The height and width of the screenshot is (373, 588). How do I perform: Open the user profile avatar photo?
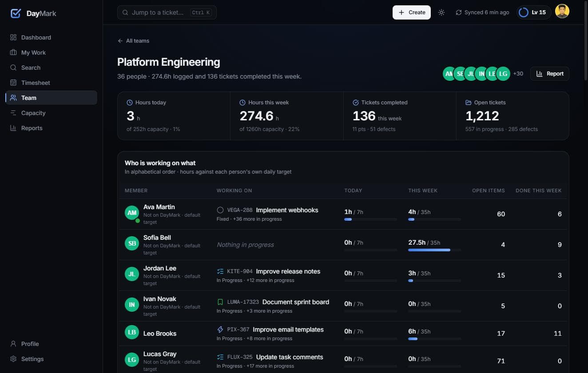[562, 12]
